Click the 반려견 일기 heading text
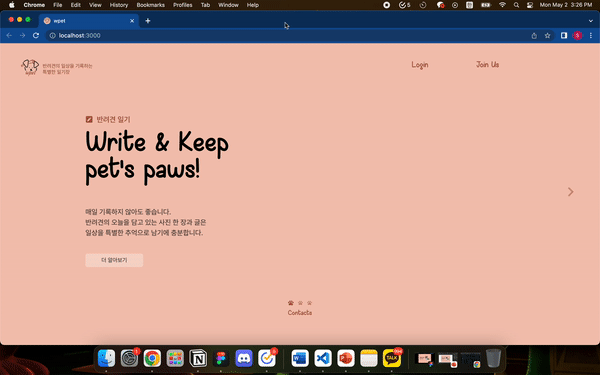This screenshot has height=375, width=600. [113, 119]
